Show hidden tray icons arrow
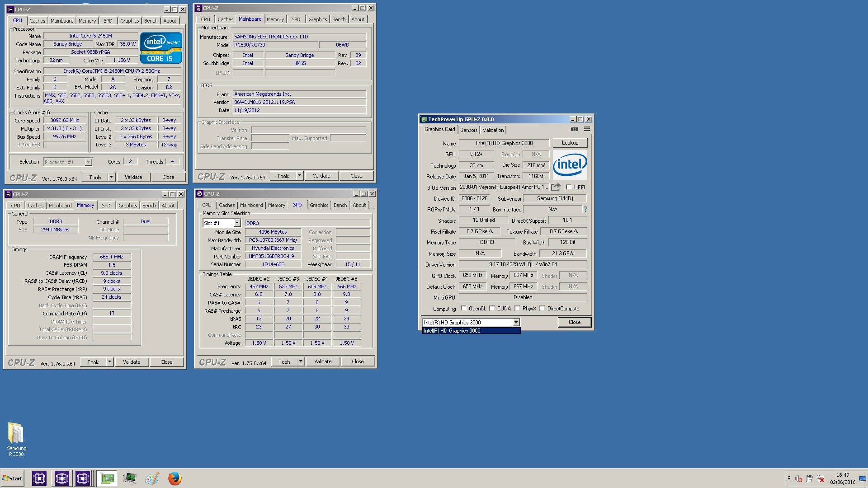 (789, 479)
